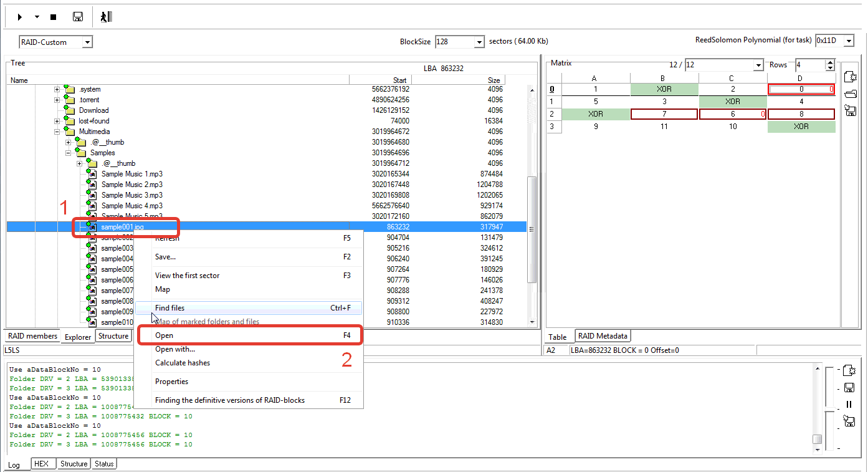
Task: Expand the .system folder node
Action: coord(57,90)
